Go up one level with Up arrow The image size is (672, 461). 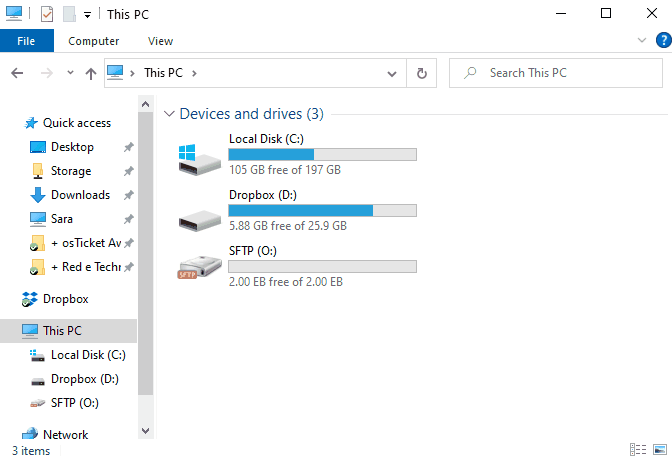click(90, 73)
